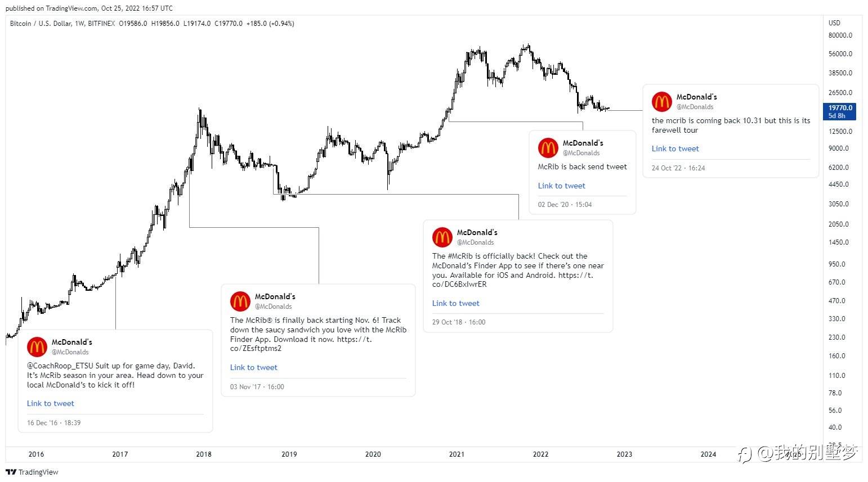Viewport: 868px width, 482px height.
Task: Click 2018 on the time axis
Action: [204, 454]
